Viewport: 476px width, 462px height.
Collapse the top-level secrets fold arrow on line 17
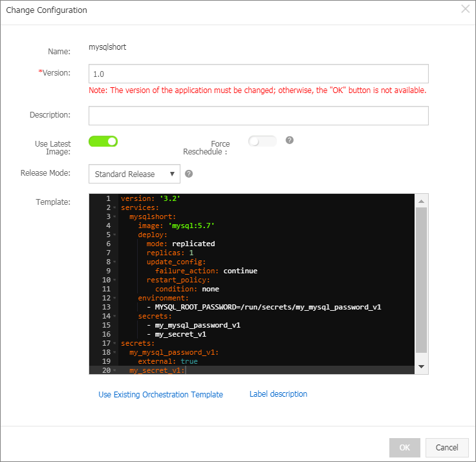click(x=114, y=343)
